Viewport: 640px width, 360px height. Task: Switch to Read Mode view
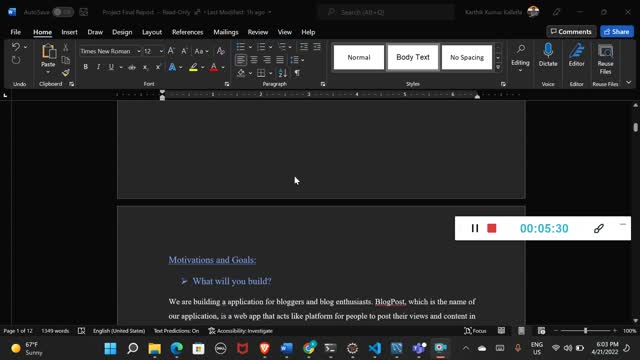(x=501, y=331)
